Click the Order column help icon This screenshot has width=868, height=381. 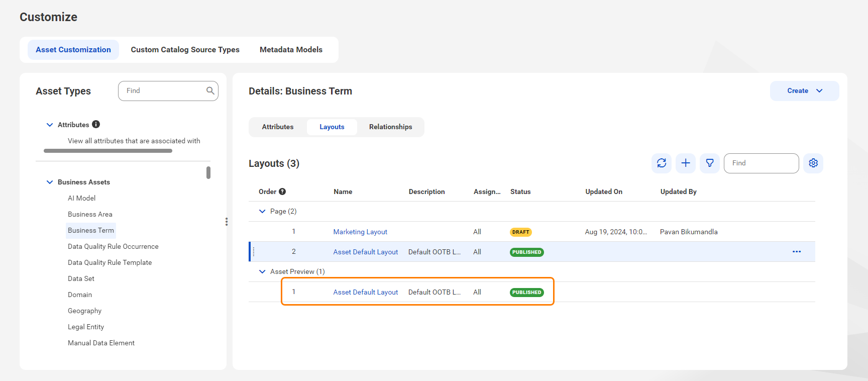coord(282,192)
